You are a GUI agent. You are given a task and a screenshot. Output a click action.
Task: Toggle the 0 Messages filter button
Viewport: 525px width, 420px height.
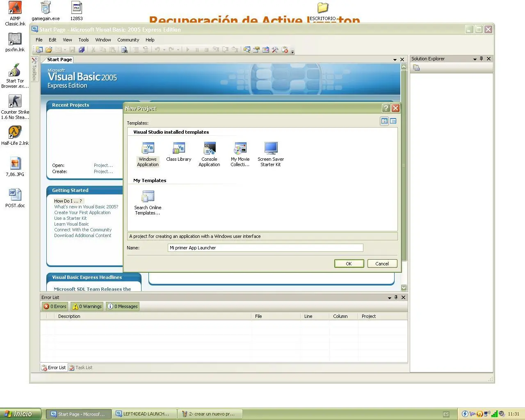click(123, 306)
